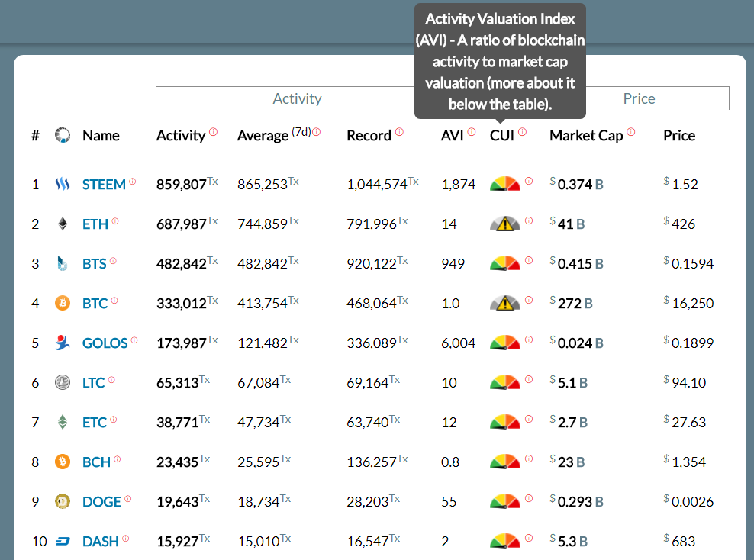
Task: Click ETH record value 791,996
Action: (372, 224)
